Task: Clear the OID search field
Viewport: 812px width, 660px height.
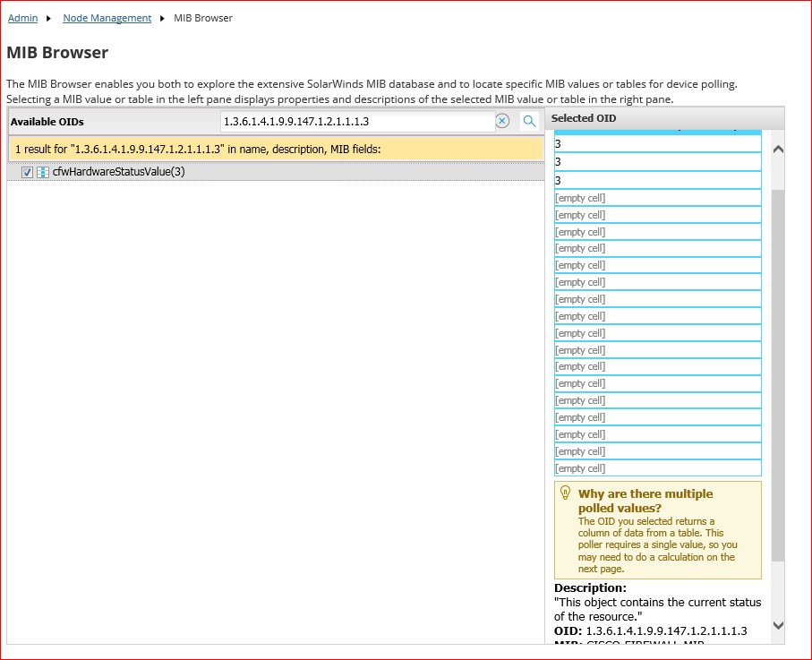Action: pyautogui.click(x=502, y=121)
